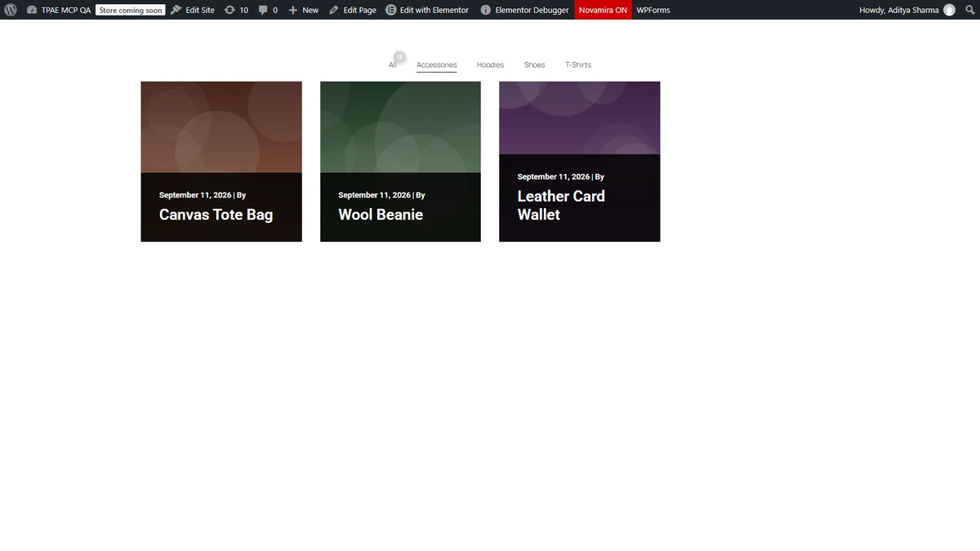The width and height of the screenshot is (980, 551).
Task: Click the Leather Card Wallet card image
Action: [x=580, y=118]
